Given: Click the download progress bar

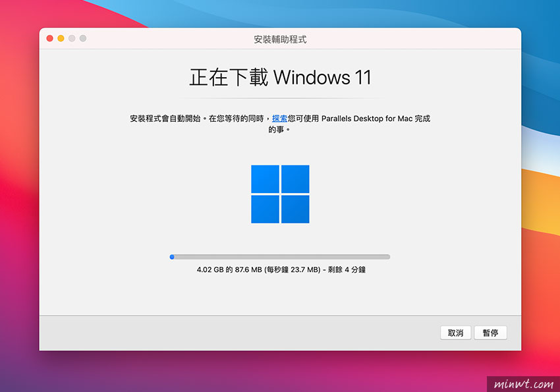Looking at the screenshot, I should click(280, 257).
